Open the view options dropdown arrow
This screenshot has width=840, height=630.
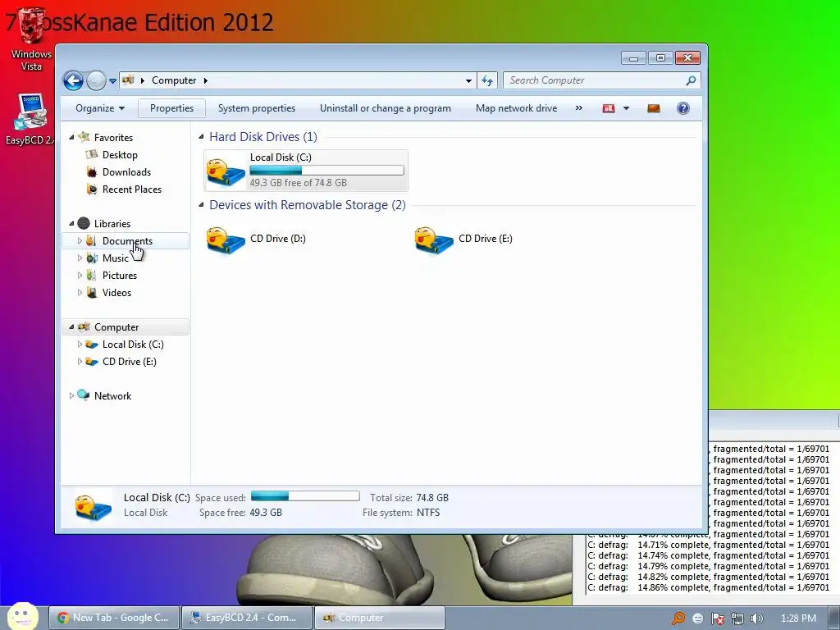click(x=626, y=108)
